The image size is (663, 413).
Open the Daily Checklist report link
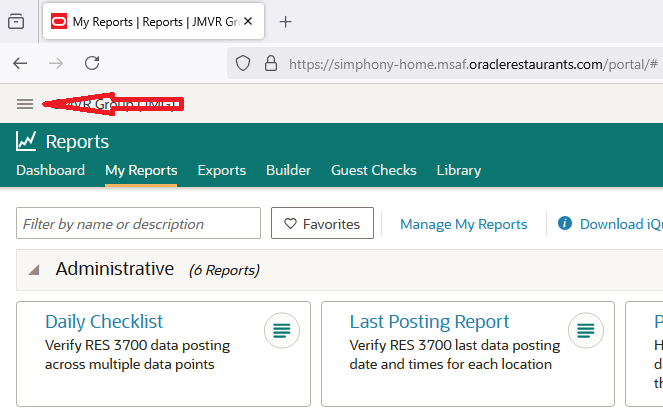104,321
